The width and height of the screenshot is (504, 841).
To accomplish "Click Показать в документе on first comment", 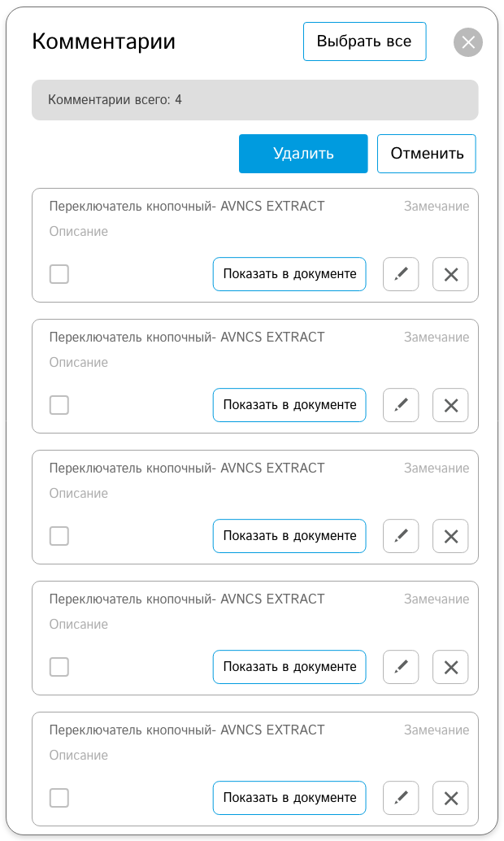I will [x=289, y=274].
